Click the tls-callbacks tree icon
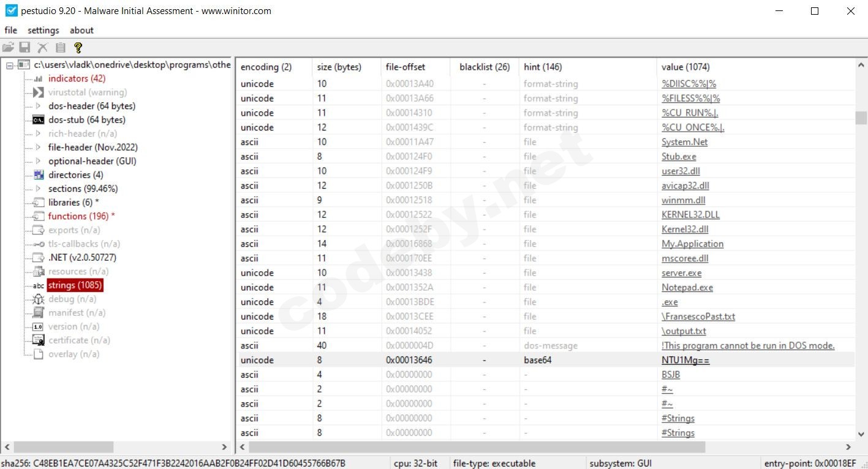Image resolution: width=868 pixels, height=469 pixels. tap(39, 244)
